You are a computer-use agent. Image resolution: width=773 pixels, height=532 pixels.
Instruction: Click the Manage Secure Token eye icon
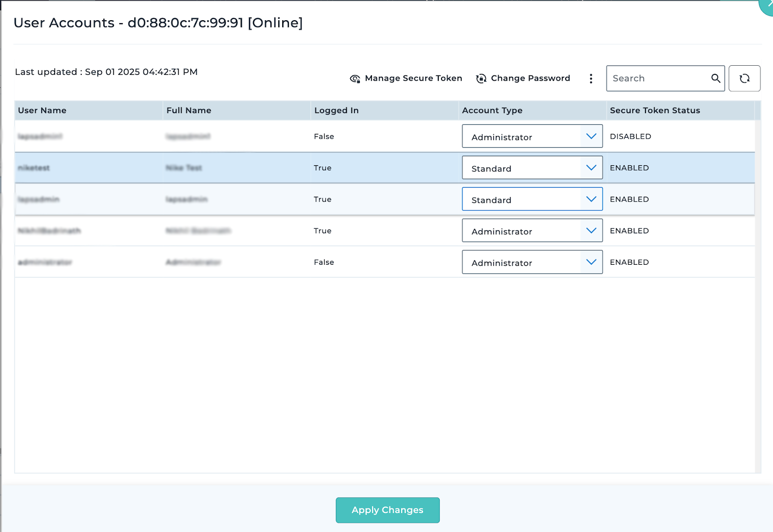click(x=355, y=79)
